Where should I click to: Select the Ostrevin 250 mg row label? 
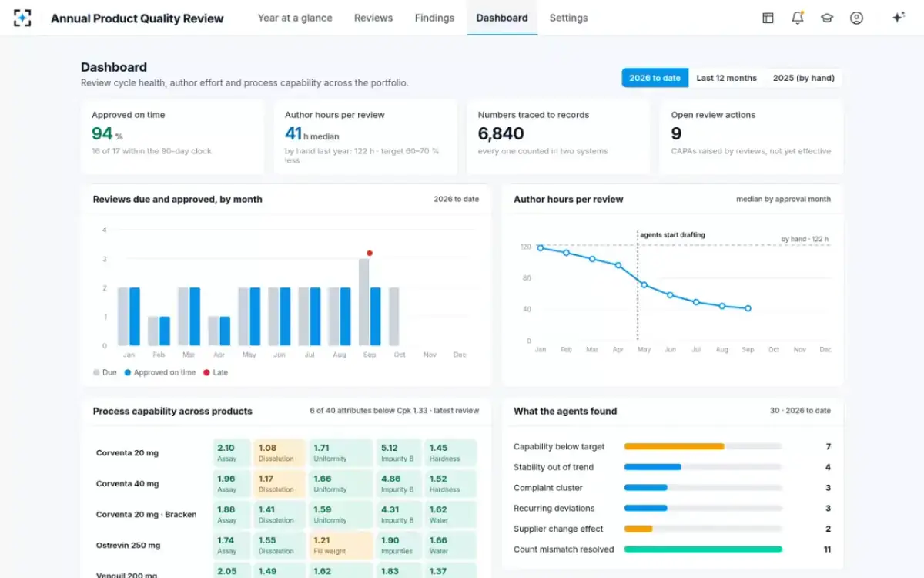128,546
